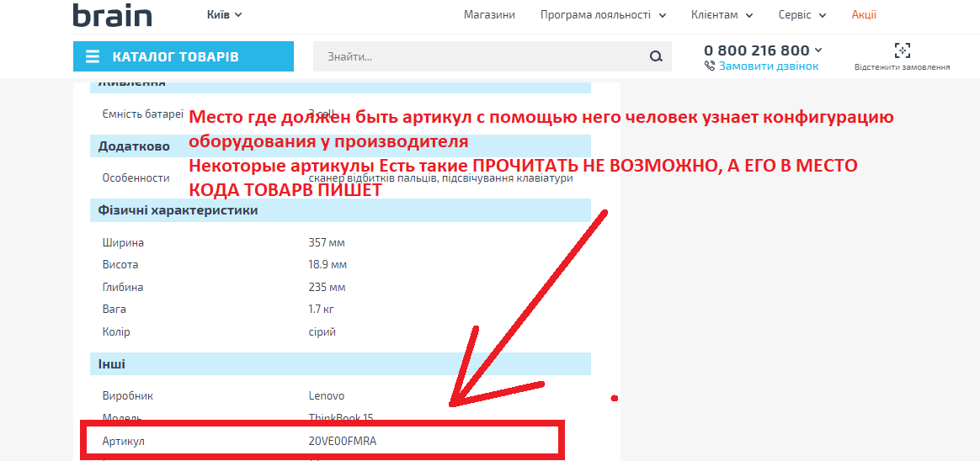Expand the Сервіс menu
Viewport: 980px width, 461px height.
[x=802, y=15]
